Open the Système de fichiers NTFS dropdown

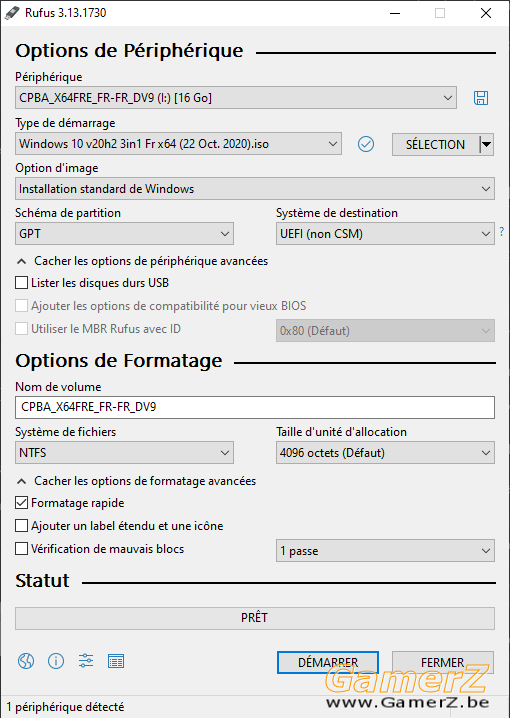[x=124, y=453]
